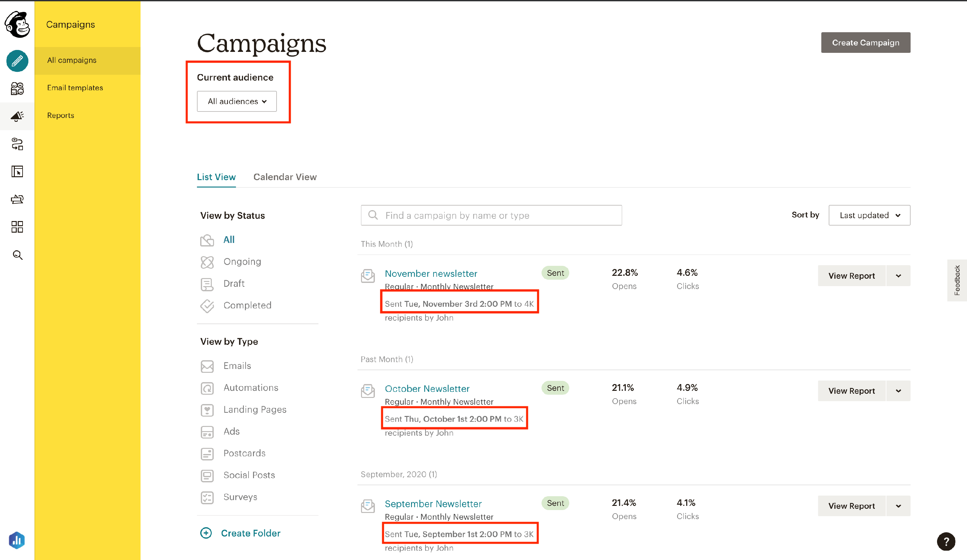The image size is (967, 560).
Task: Expand November newsletter View Report arrow
Action: pos(898,276)
